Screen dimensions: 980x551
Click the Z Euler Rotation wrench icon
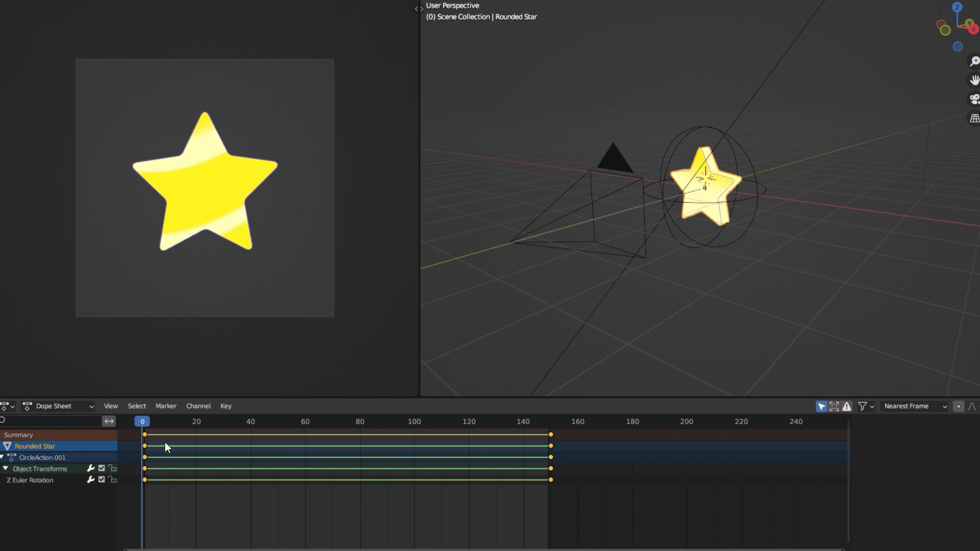click(91, 480)
